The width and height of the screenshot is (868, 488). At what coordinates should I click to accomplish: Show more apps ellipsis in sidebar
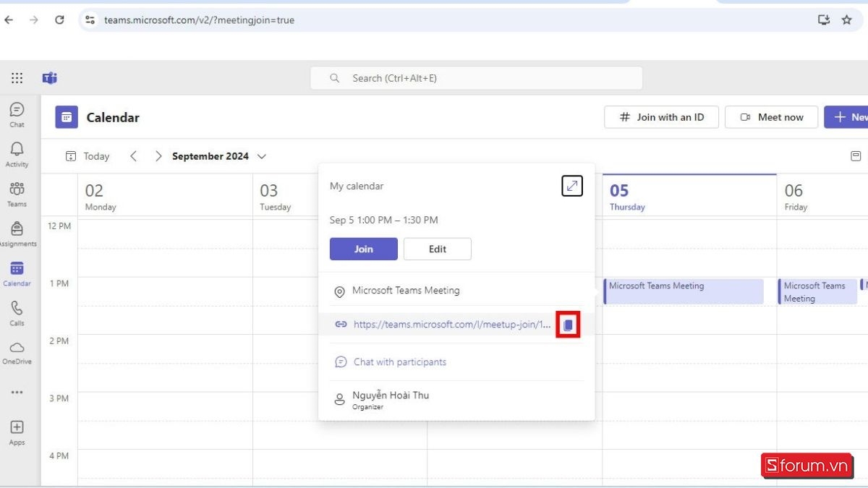pyautogui.click(x=17, y=393)
